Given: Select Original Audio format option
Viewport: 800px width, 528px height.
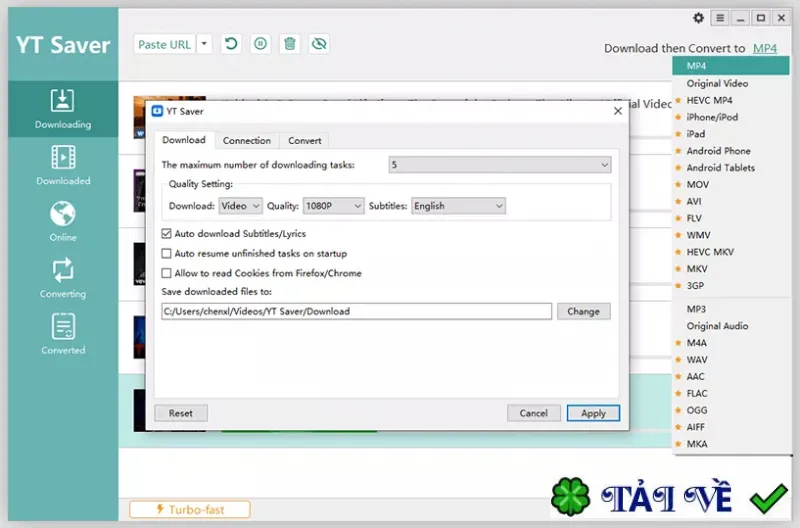Looking at the screenshot, I should 731,325.
